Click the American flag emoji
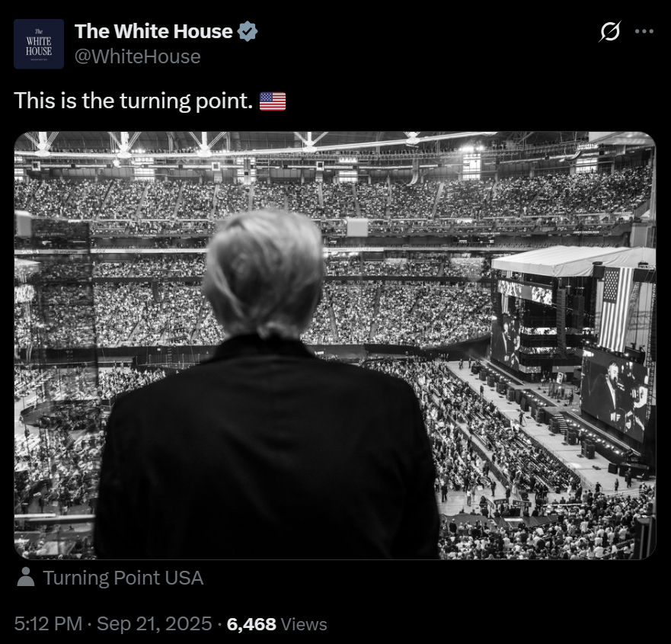 click(273, 101)
